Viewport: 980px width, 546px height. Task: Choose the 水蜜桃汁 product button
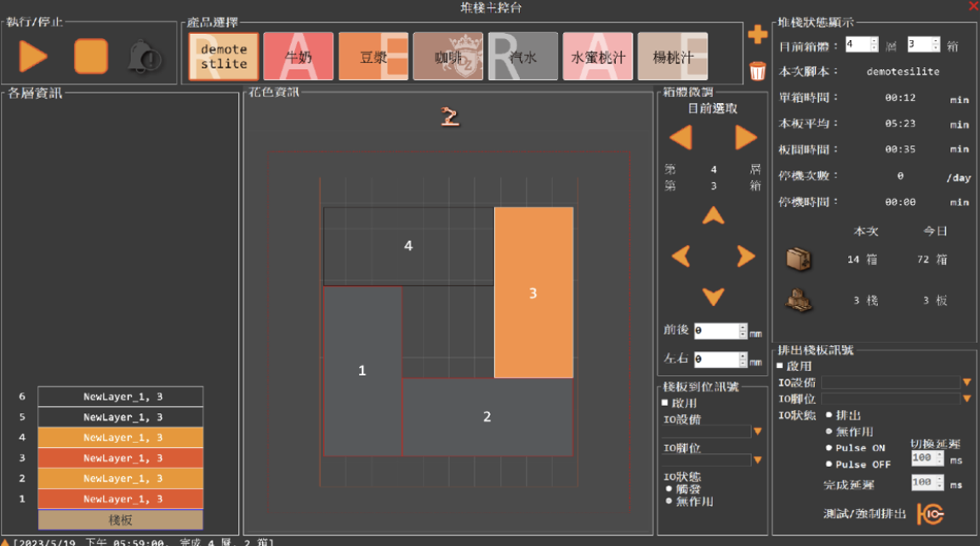pos(597,57)
